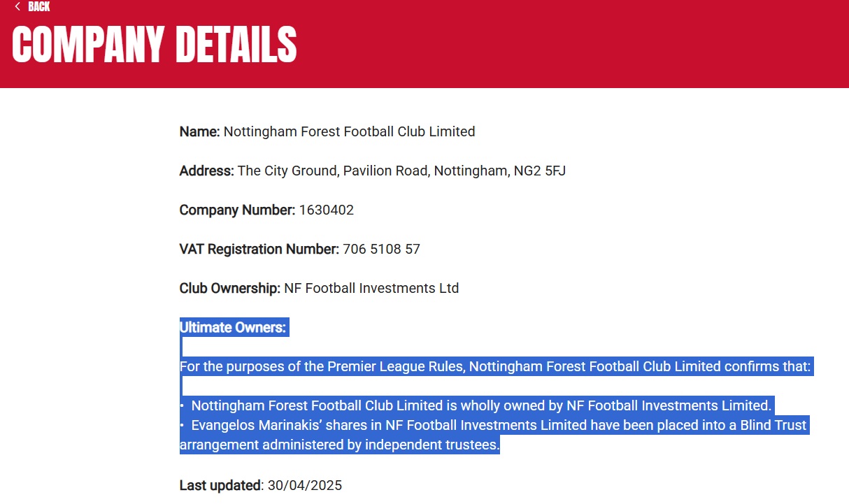Click the company number 1630402
Image resolution: width=849 pixels, height=504 pixels.
click(327, 210)
